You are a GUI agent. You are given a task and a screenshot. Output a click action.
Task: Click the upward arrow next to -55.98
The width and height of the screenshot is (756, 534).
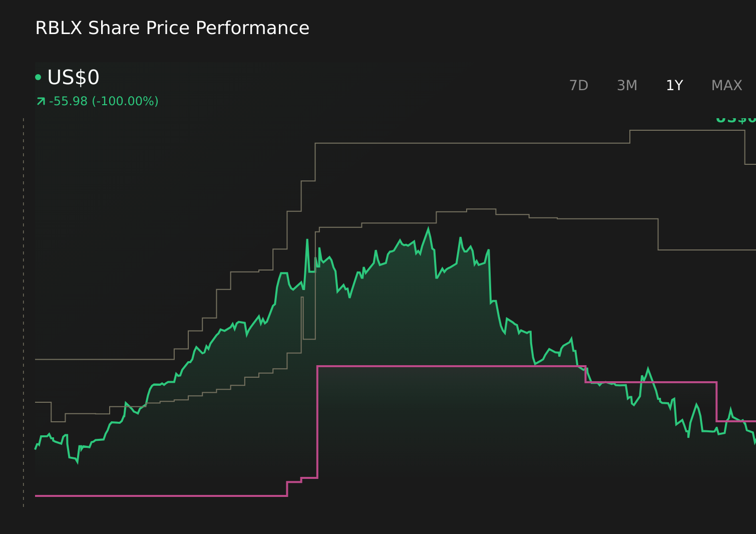pos(40,101)
